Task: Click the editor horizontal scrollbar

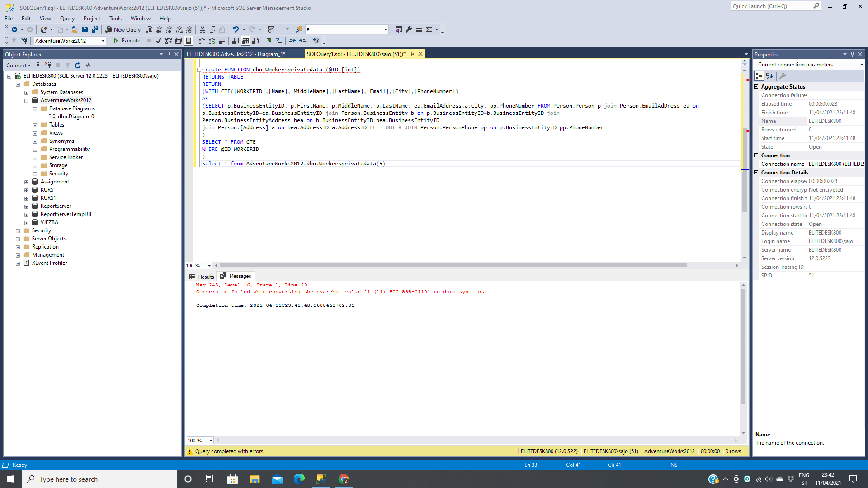Action: [x=452, y=266]
